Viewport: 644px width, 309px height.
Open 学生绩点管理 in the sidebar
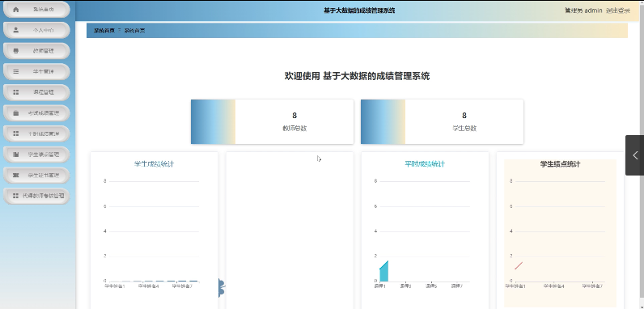36,154
